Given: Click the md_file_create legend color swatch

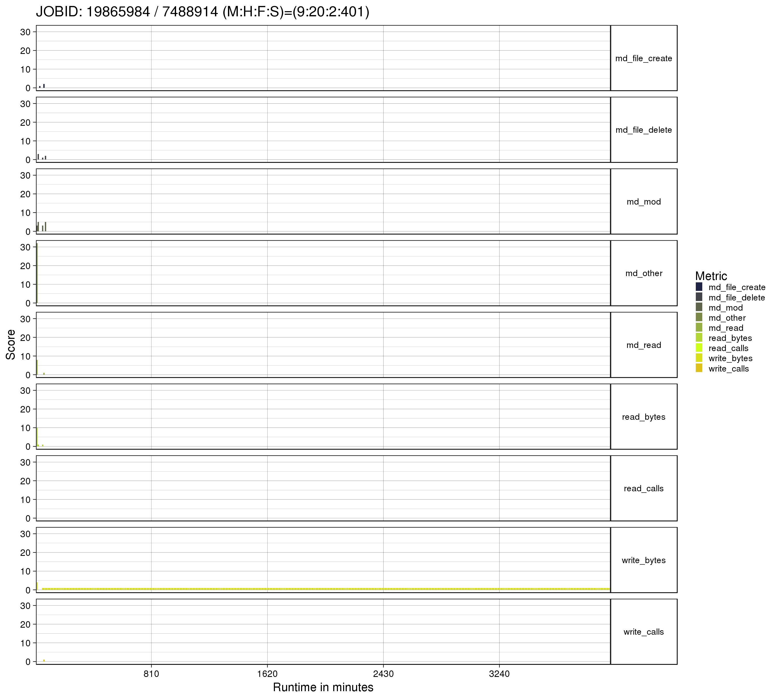Looking at the screenshot, I should point(699,287).
